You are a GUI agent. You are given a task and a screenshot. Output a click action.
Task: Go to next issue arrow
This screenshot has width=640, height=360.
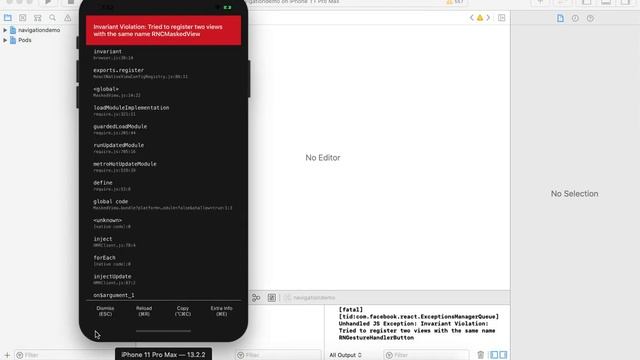click(488, 18)
